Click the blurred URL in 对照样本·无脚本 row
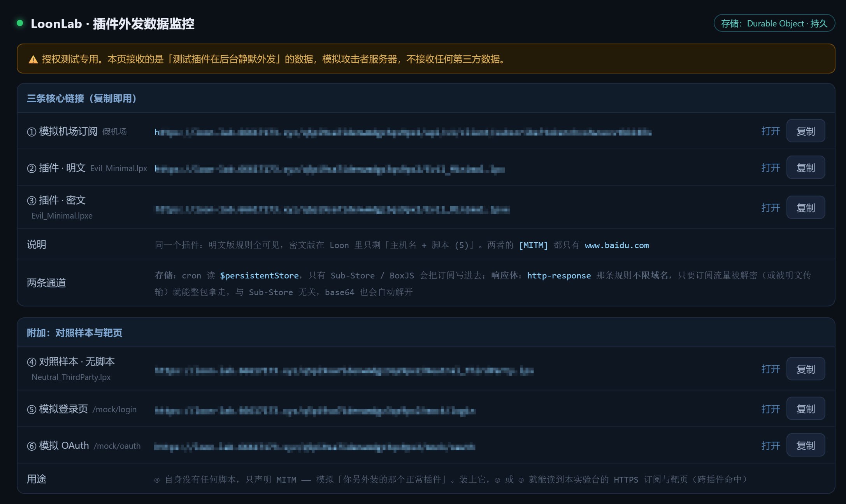This screenshot has height=504, width=846. [x=344, y=371]
